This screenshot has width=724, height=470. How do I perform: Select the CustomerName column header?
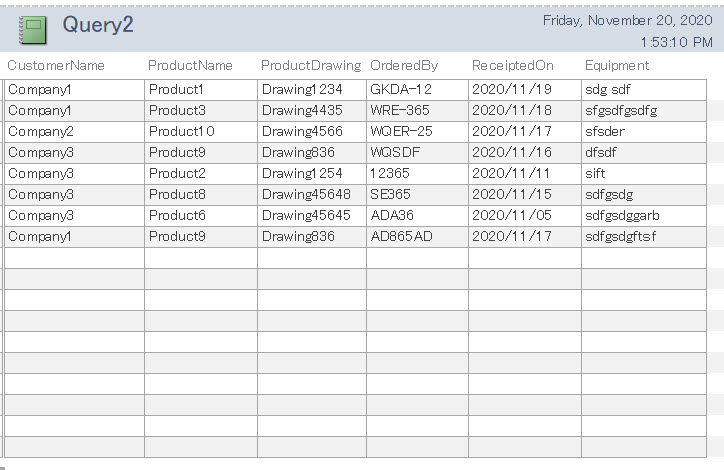pos(56,65)
